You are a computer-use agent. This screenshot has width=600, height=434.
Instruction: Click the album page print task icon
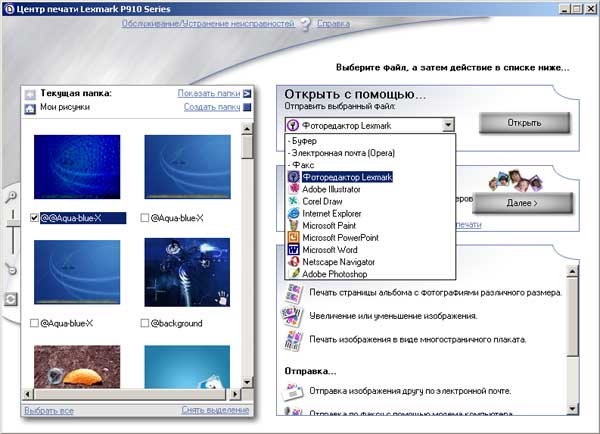pos(293,293)
